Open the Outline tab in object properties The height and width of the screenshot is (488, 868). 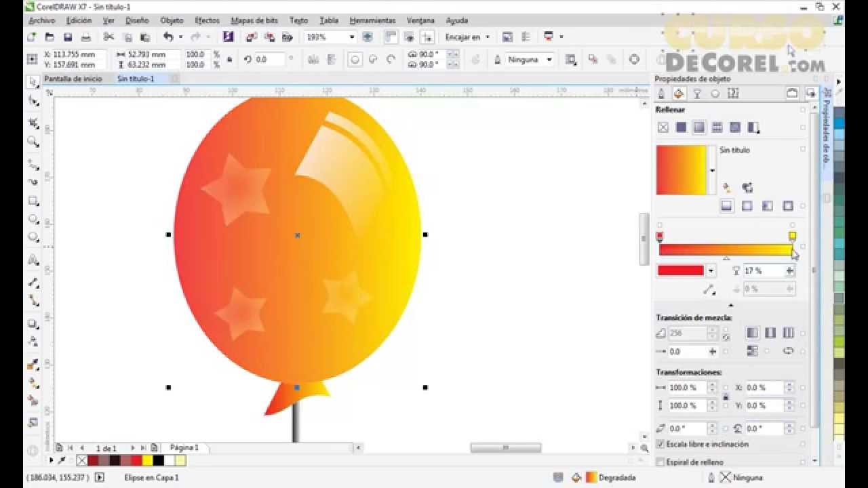[661, 94]
